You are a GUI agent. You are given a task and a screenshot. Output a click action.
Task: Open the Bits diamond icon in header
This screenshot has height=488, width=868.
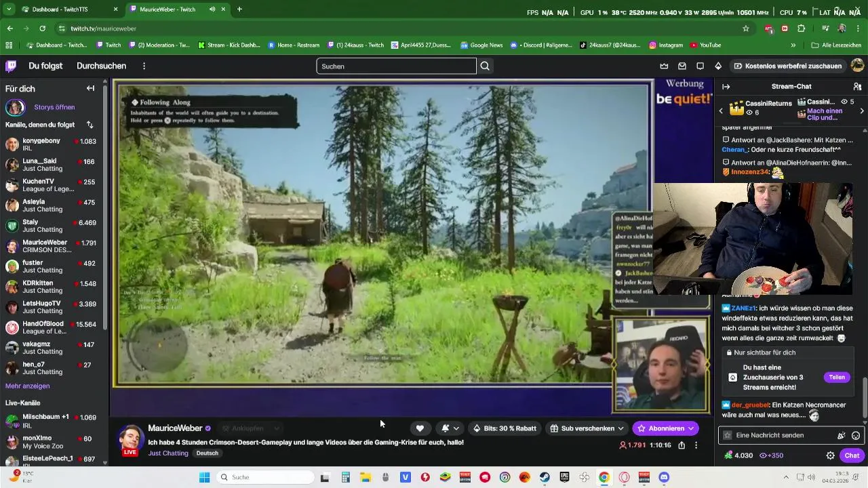tap(718, 66)
